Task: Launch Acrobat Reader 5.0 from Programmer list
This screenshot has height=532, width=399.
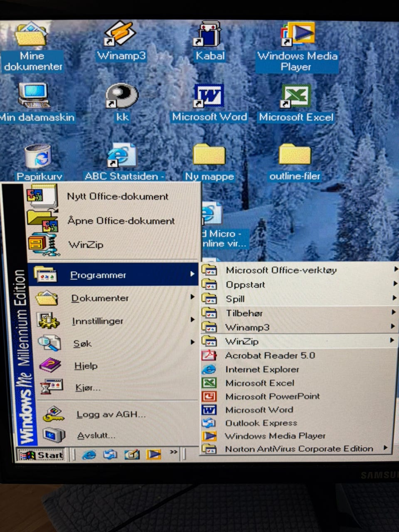Action: 298,355
